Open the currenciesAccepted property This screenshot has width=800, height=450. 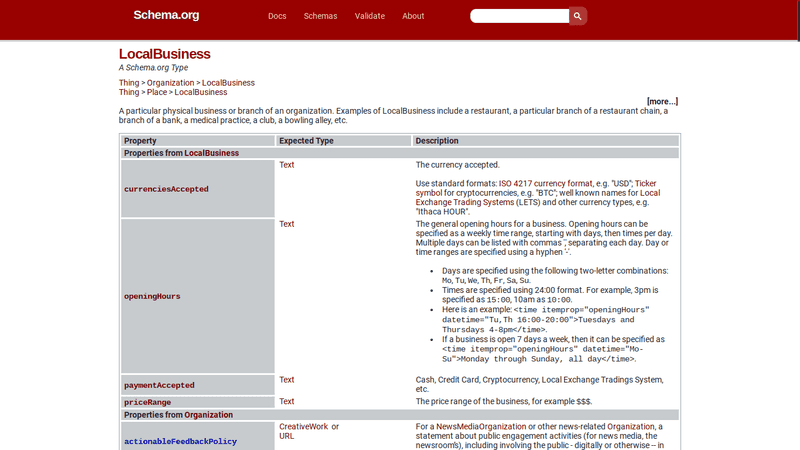pyautogui.click(x=166, y=188)
